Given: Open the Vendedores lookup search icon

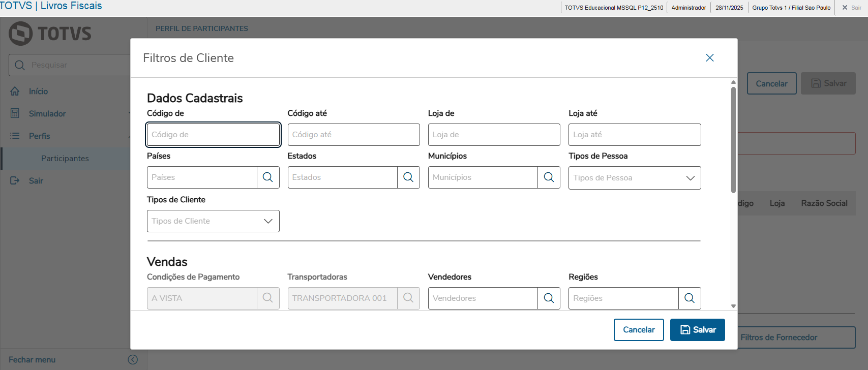Looking at the screenshot, I should point(549,298).
